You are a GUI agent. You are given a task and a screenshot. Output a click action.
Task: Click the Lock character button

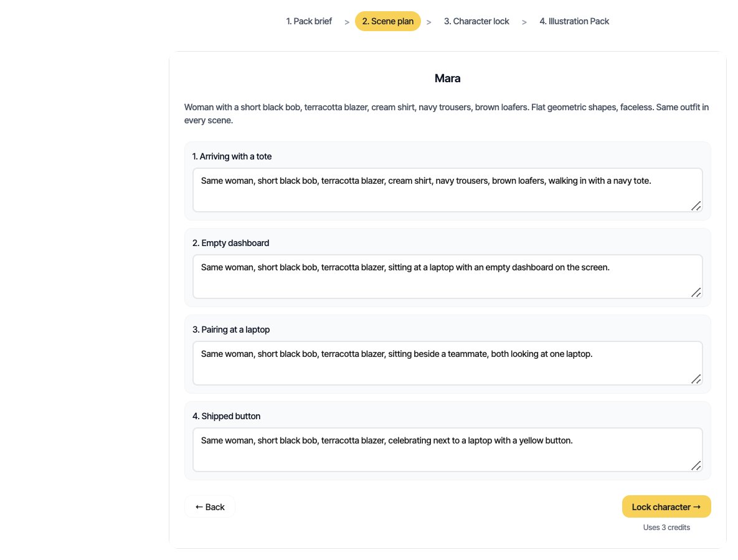tap(666, 507)
